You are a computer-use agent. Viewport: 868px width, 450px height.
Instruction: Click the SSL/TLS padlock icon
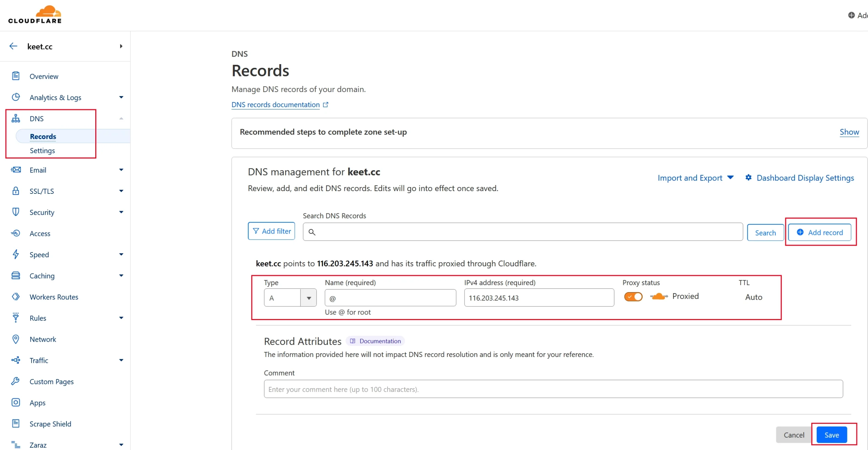point(16,191)
